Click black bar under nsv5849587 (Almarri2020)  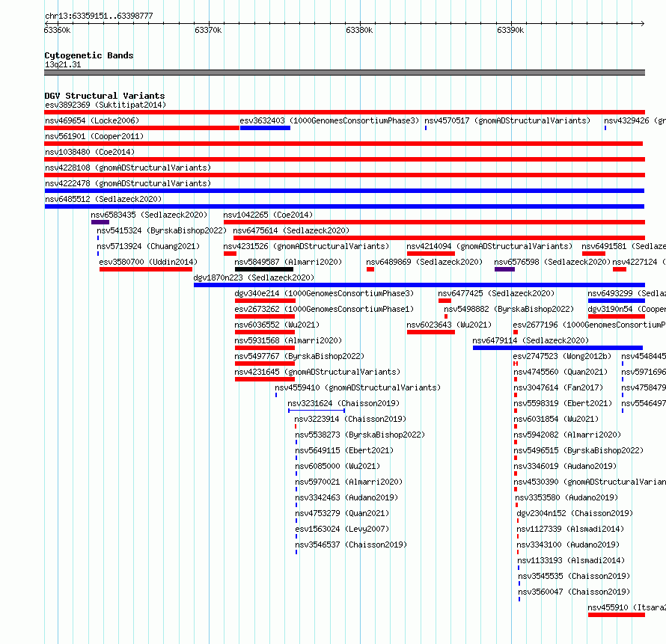pyautogui.click(x=263, y=269)
